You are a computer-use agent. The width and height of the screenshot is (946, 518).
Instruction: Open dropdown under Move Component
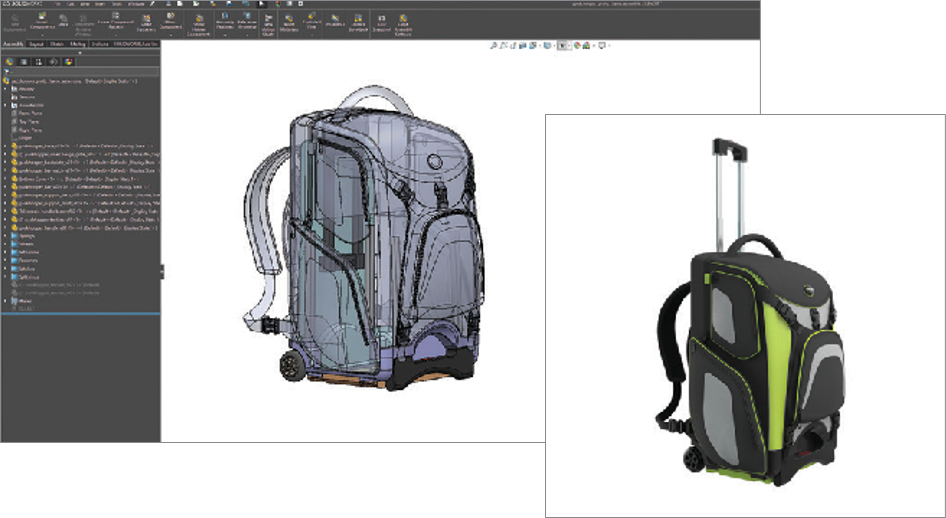[171, 35]
